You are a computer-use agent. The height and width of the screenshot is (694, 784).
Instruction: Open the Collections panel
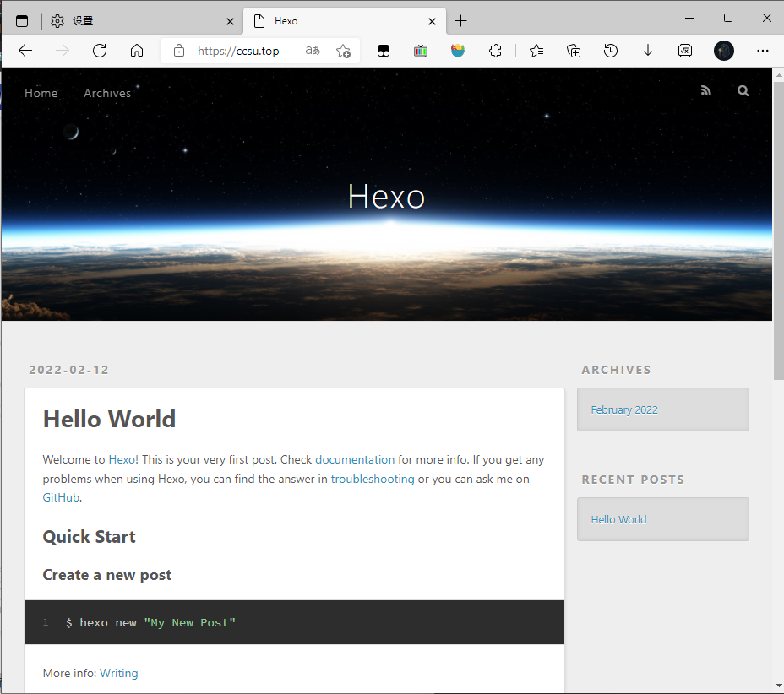(574, 51)
